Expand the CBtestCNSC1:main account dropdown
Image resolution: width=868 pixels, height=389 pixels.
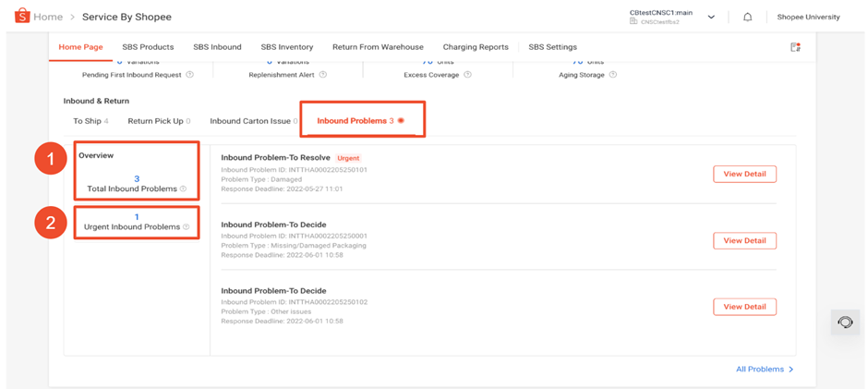711,18
